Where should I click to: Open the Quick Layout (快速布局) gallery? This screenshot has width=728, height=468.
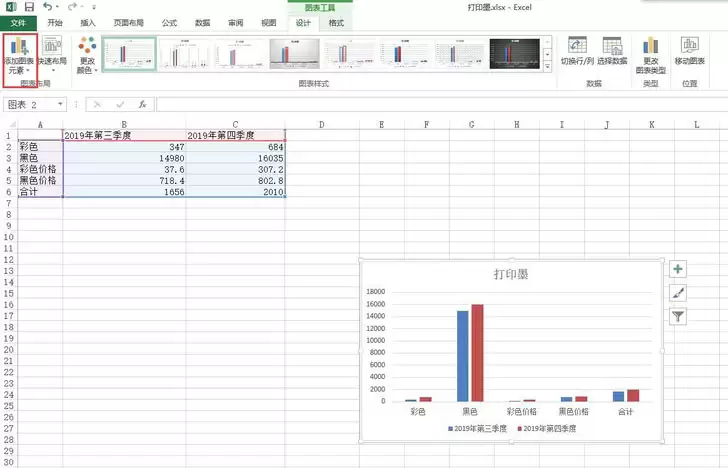pos(52,56)
